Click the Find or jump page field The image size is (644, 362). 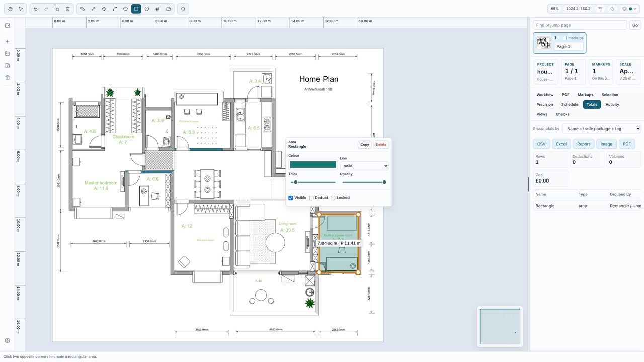click(x=580, y=25)
